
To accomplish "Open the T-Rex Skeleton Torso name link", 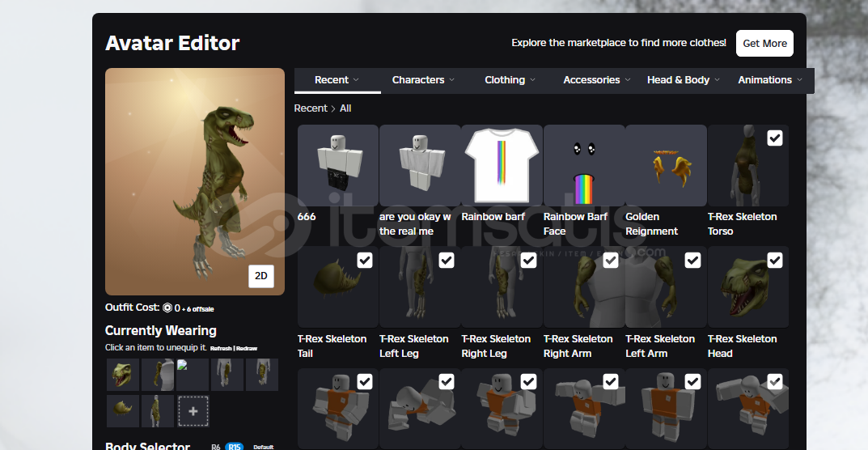I will (743, 224).
